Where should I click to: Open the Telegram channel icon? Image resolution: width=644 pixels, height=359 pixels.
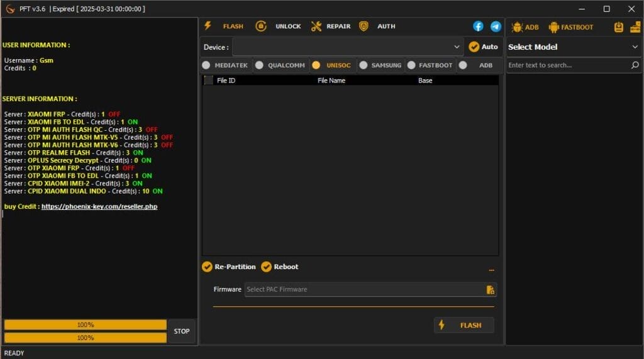coord(496,26)
